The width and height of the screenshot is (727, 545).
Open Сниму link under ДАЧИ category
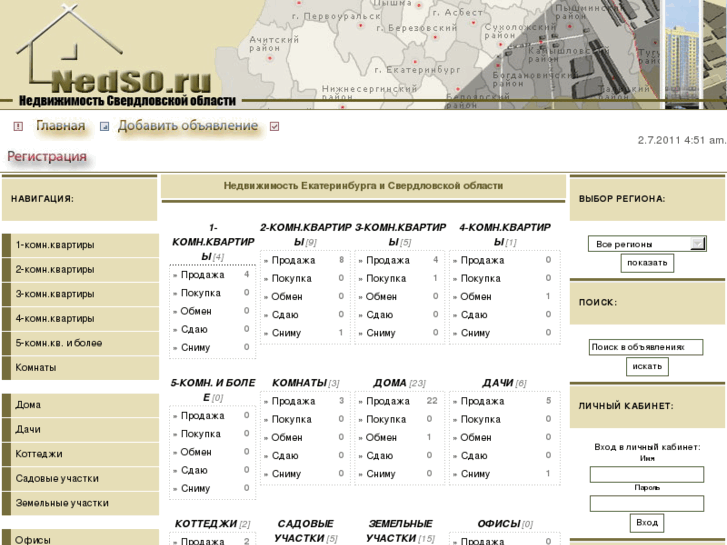(x=475, y=474)
